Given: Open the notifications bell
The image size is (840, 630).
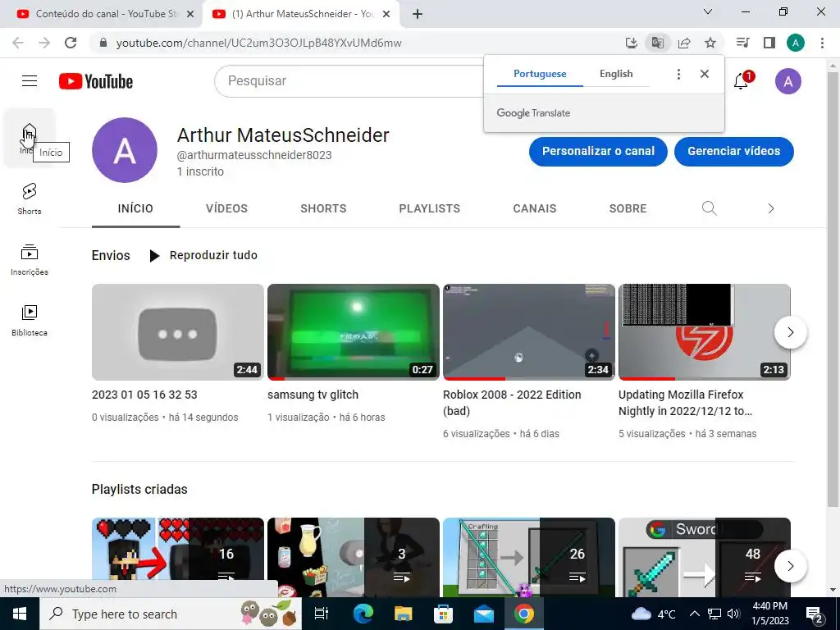Looking at the screenshot, I should (x=741, y=81).
